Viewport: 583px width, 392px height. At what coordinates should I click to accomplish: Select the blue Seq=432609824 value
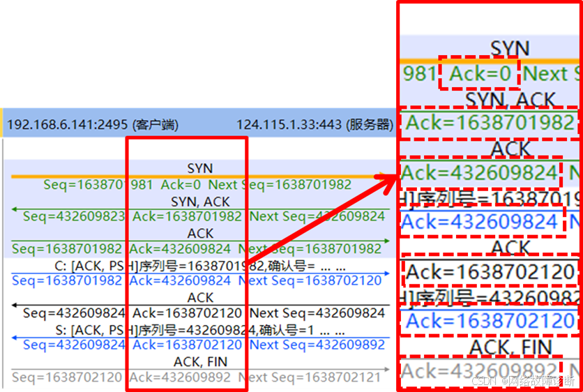click(x=74, y=345)
